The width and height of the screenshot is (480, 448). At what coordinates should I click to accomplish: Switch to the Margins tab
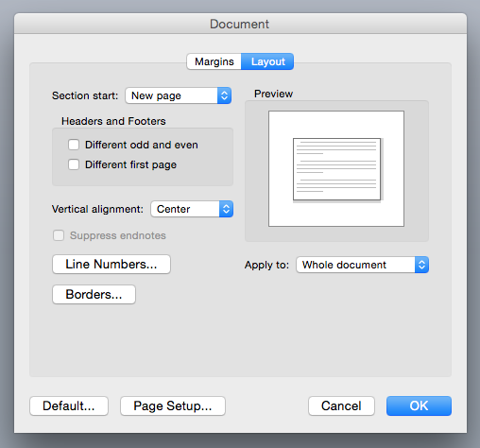tap(214, 61)
